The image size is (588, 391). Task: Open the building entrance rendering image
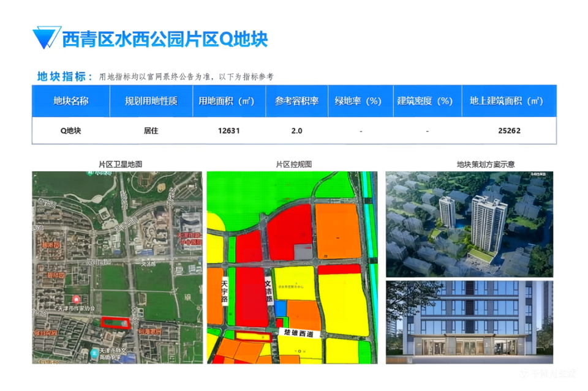469,322
